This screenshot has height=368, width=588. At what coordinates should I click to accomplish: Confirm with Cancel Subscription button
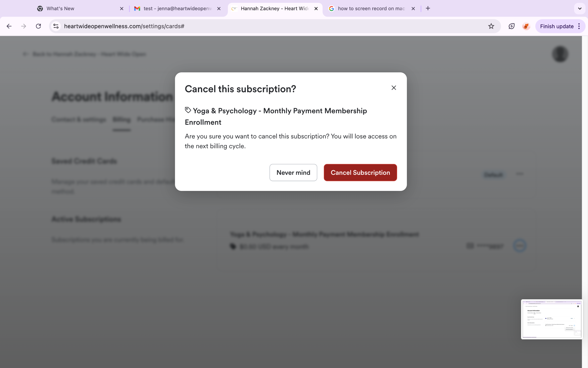(x=360, y=172)
